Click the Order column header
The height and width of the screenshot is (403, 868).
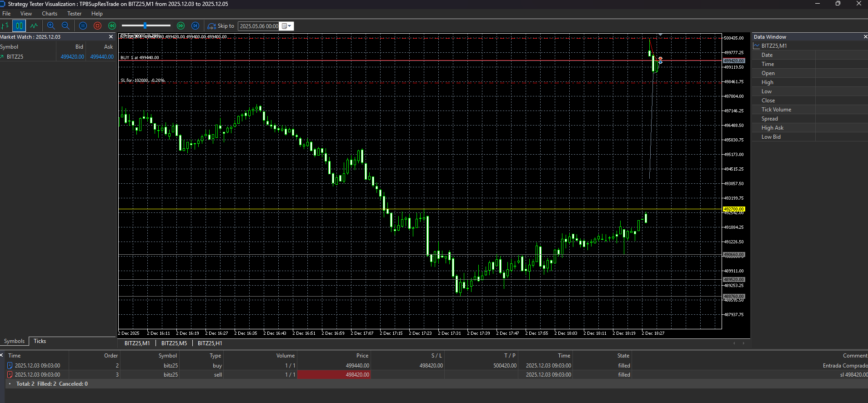(x=111, y=356)
